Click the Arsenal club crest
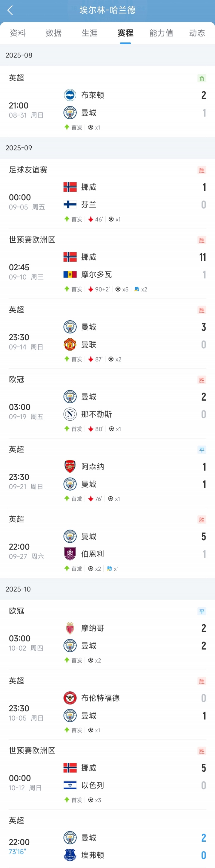 point(70,467)
